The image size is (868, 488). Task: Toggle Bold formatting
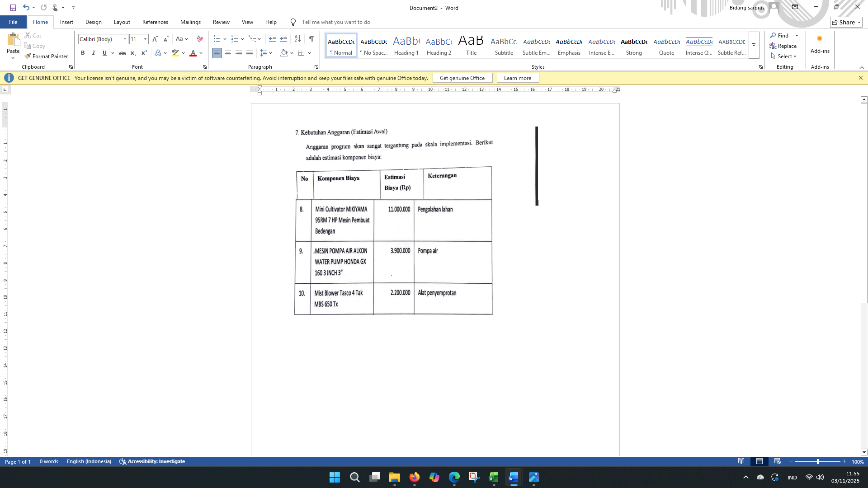[x=83, y=53]
